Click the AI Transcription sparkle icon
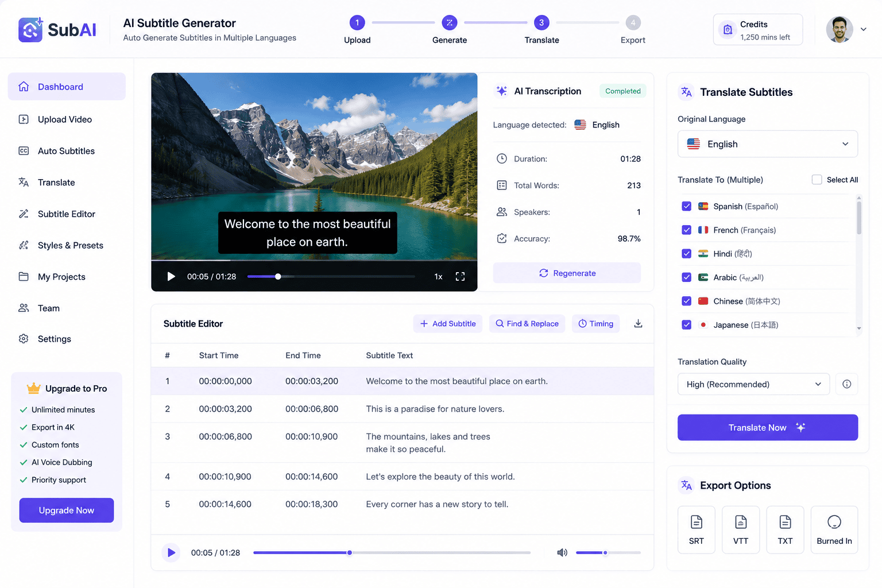 501,91
